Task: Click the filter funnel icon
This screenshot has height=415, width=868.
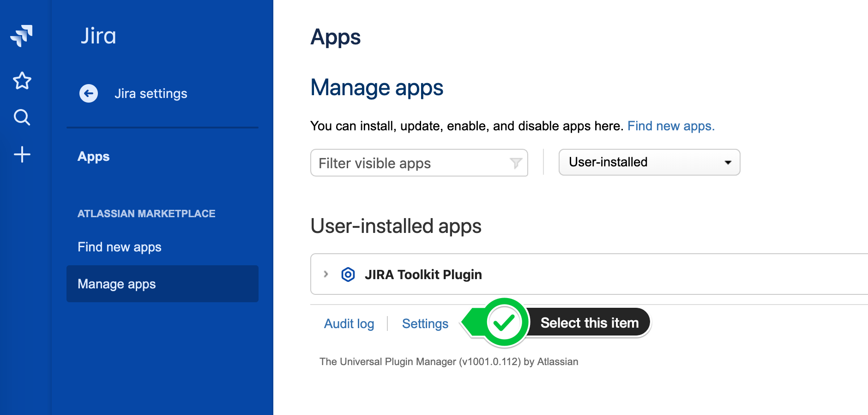Action: 516,163
